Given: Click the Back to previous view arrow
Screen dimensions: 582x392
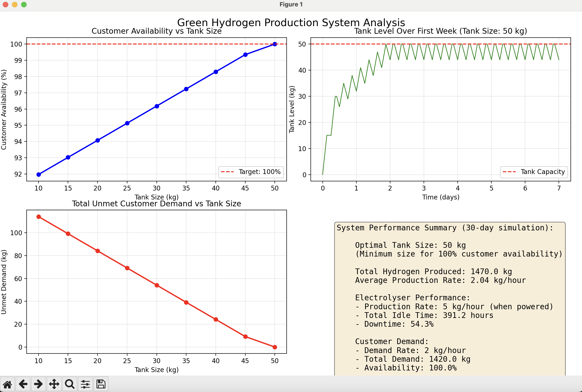Looking at the screenshot, I should [x=23, y=384].
